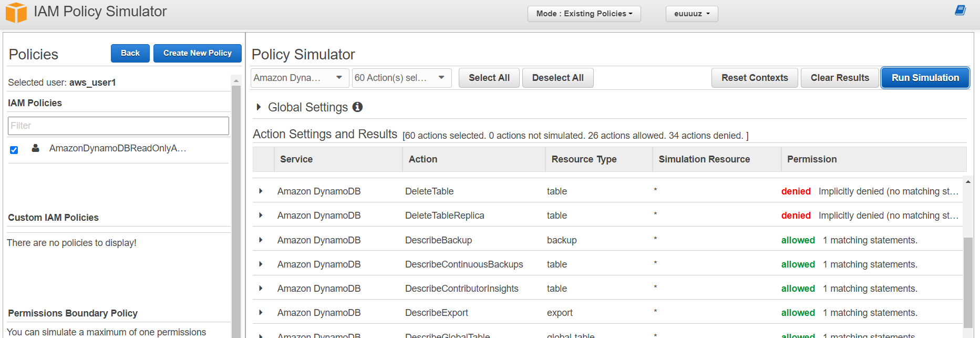Click the IAM Policies Filter field
Image resolution: width=980 pixels, height=338 pixels.
click(x=118, y=126)
